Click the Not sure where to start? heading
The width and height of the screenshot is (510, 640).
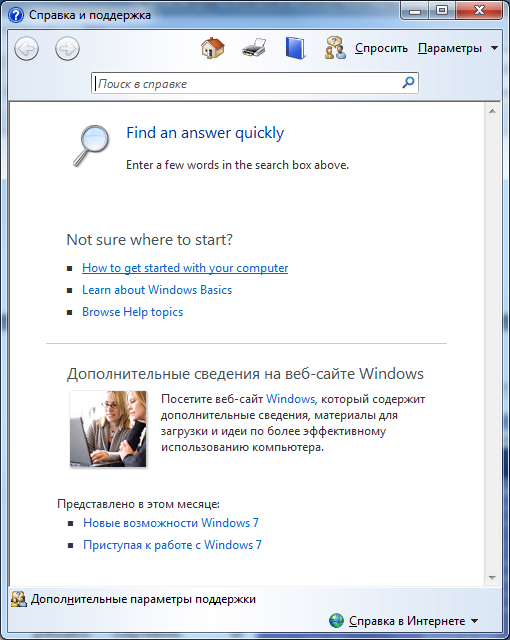pos(149,240)
